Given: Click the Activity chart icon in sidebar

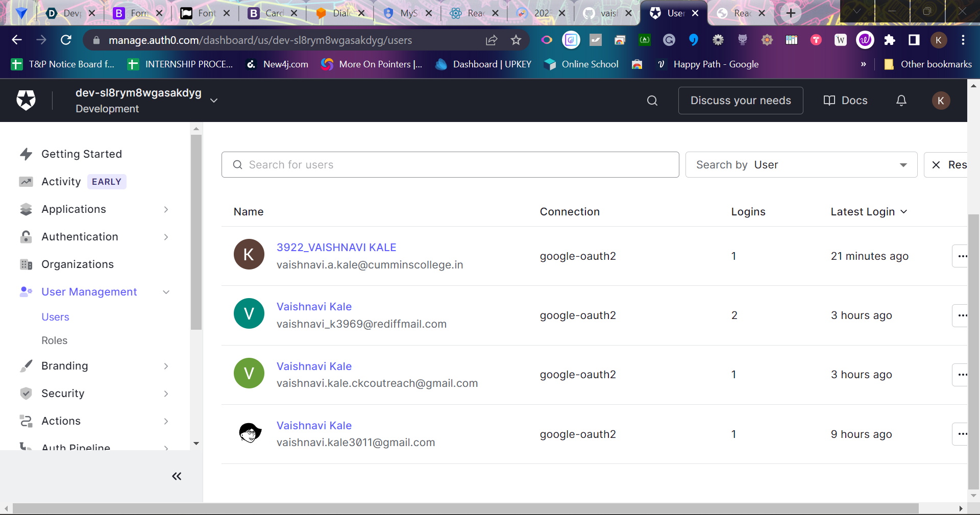Looking at the screenshot, I should pos(26,182).
